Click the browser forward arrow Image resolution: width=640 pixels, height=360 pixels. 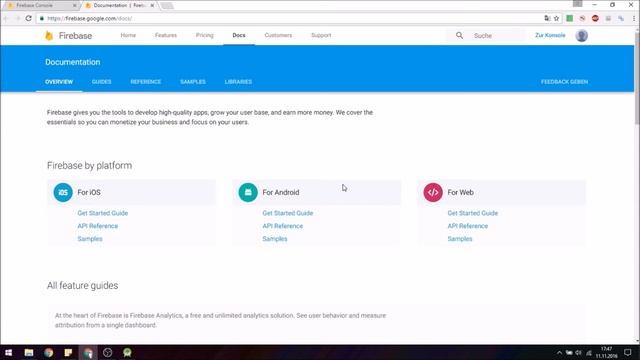coord(17,18)
